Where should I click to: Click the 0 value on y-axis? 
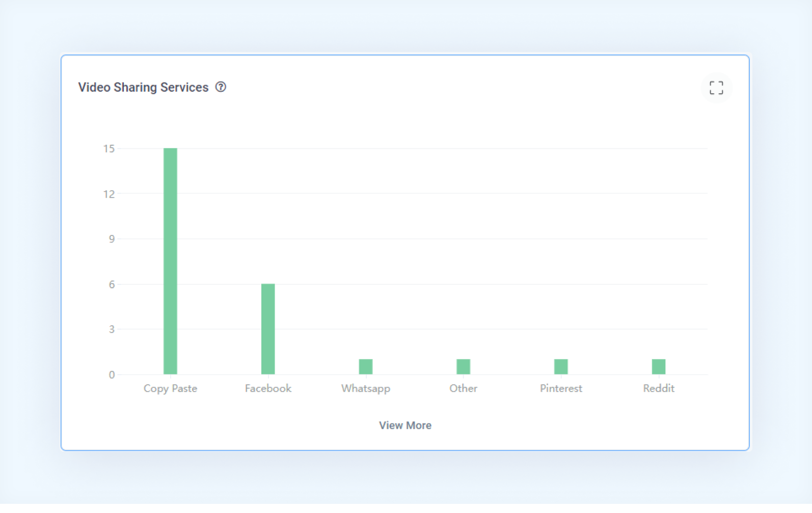[112, 375]
